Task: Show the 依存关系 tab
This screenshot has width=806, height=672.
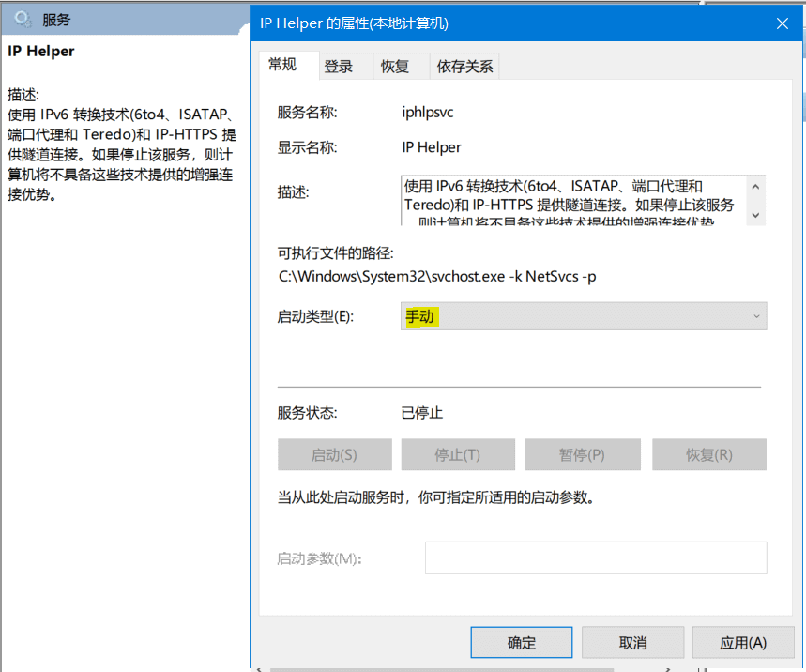Action: [464, 67]
